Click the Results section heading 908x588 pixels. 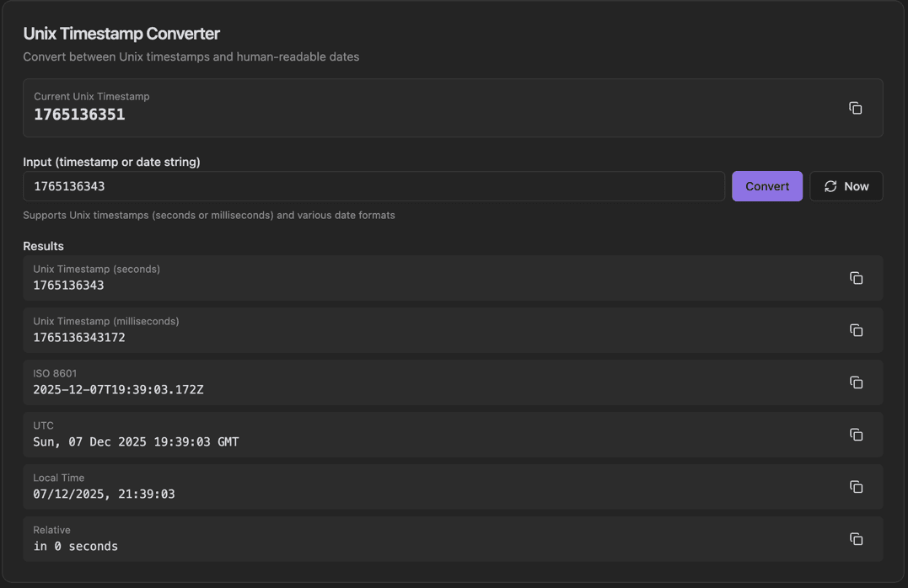click(x=42, y=246)
